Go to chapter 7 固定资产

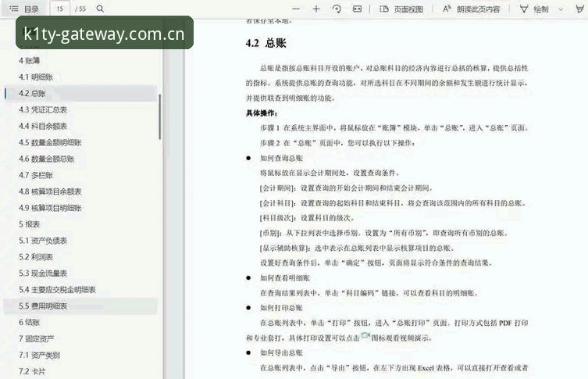37,339
